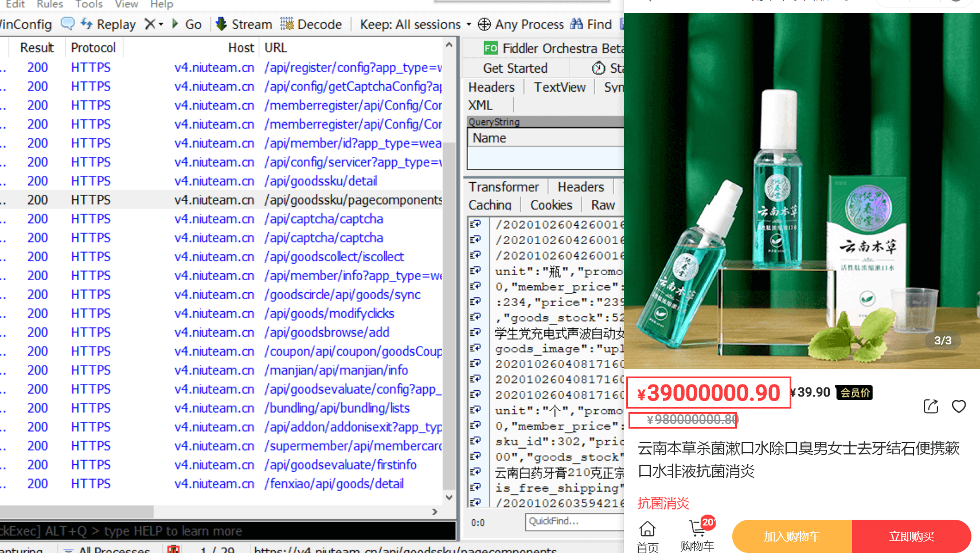
Task: Toggle Decode mode in the toolbar
Action: 311,24
